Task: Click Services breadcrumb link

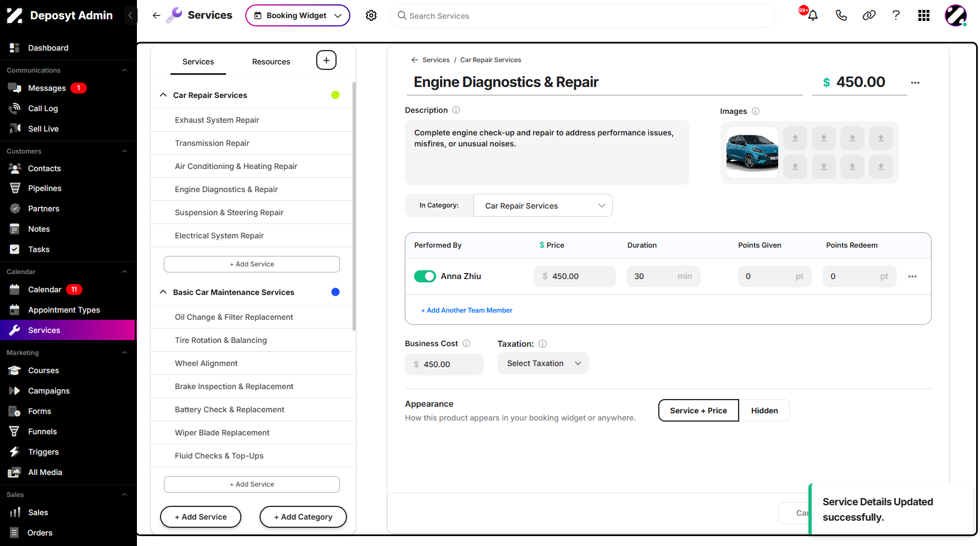Action: pyautogui.click(x=436, y=60)
